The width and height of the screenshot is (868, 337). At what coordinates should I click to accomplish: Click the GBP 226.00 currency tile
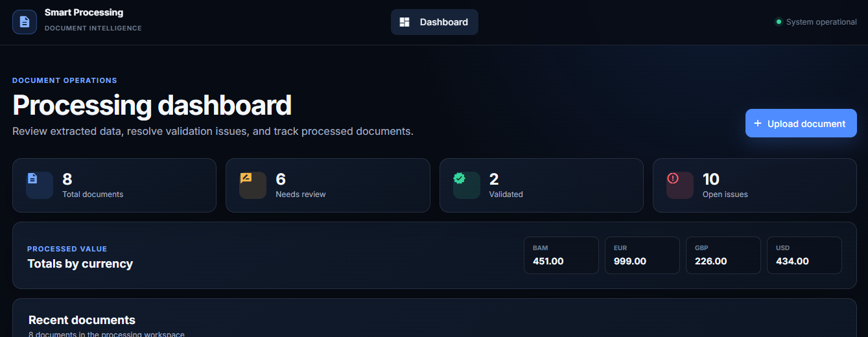point(723,255)
